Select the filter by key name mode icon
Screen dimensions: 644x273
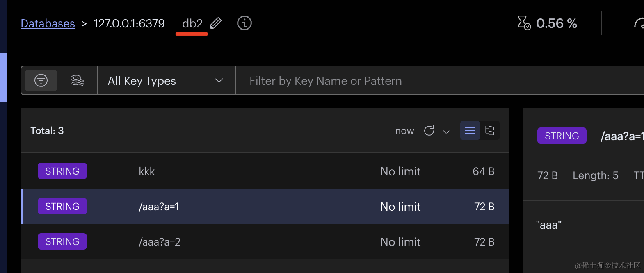point(41,80)
